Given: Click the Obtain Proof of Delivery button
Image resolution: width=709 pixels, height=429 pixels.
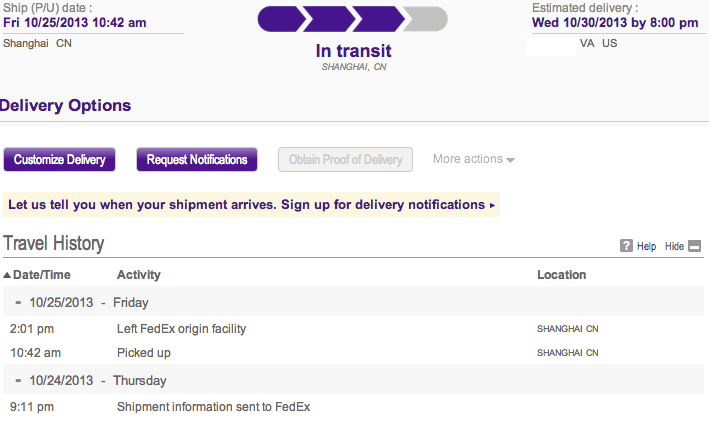Looking at the screenshot, I should click(345, 159).
